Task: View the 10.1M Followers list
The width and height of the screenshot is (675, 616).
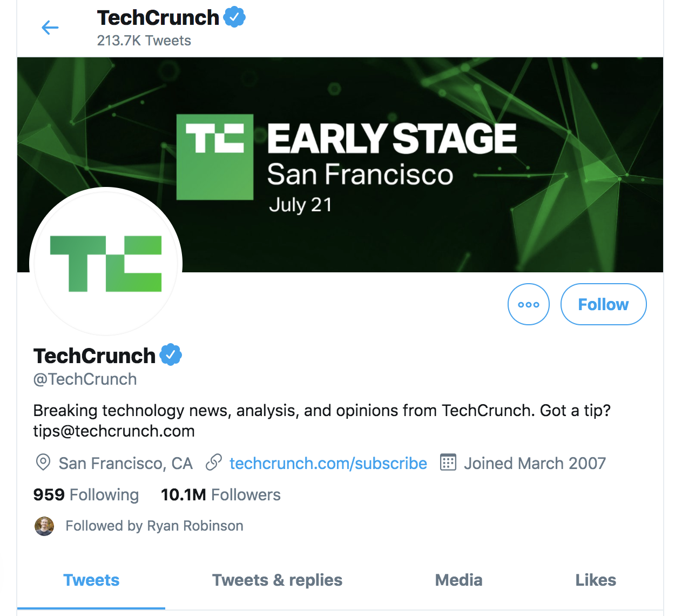Action: click(x=220, y=494)
